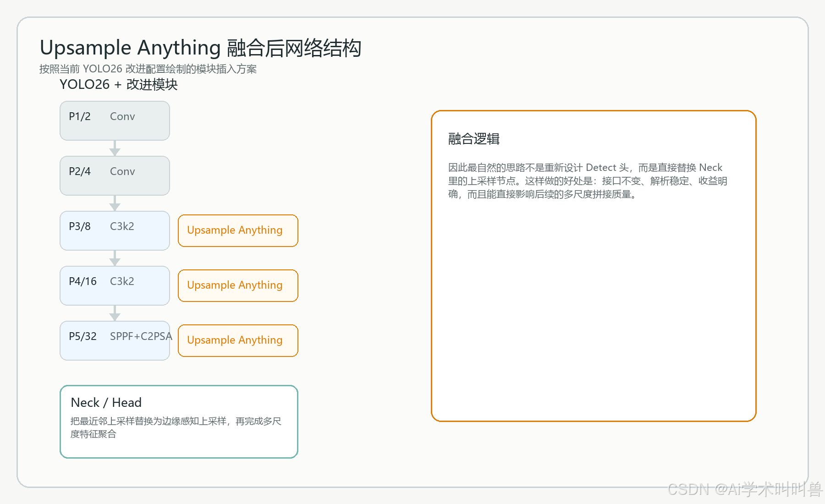Click the P5/32 SPPF+C2PSA block
The height and width of the screenshot is (504, 825).
point(115,341)
